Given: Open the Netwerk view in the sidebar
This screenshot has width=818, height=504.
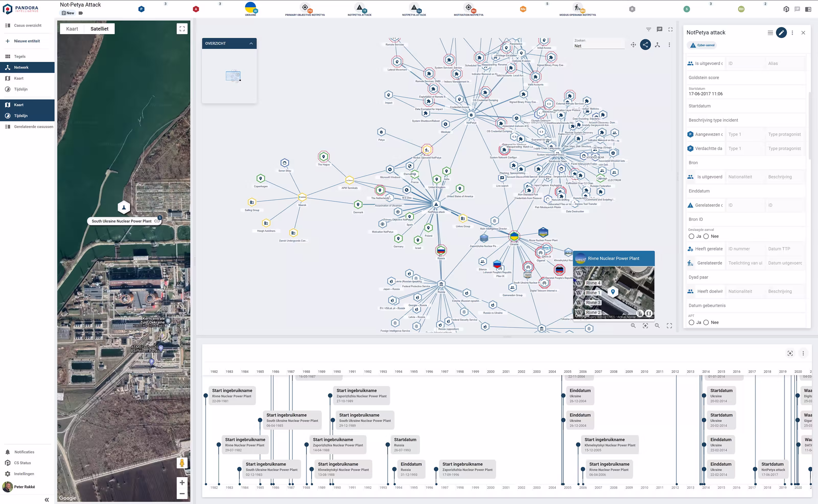Looking at the screenshot, I should 21,67.
